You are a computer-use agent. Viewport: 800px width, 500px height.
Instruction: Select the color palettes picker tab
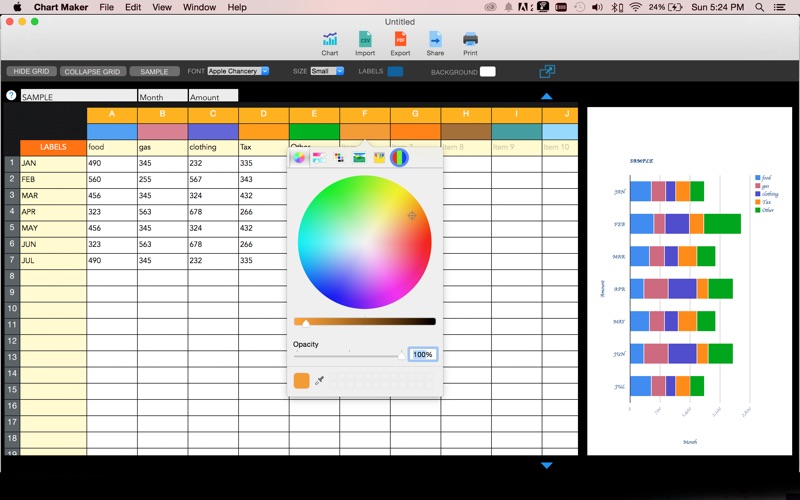pos(339,158)
